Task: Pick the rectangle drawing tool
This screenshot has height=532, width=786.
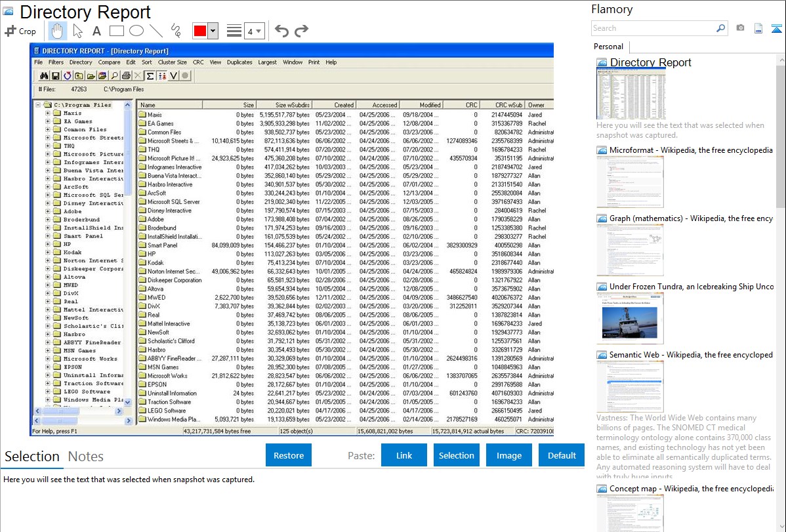Action: point(116,31)
